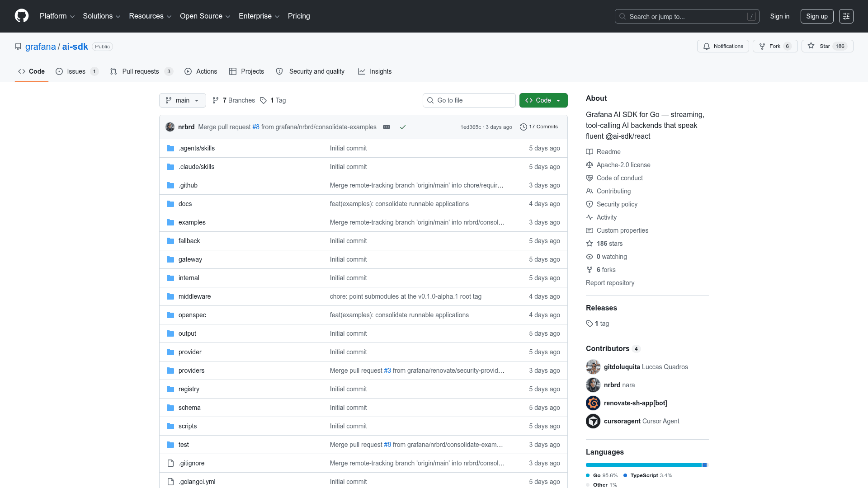Expand the Platform menu
Viewport: 868px width, 488px height.
(57, 16)
